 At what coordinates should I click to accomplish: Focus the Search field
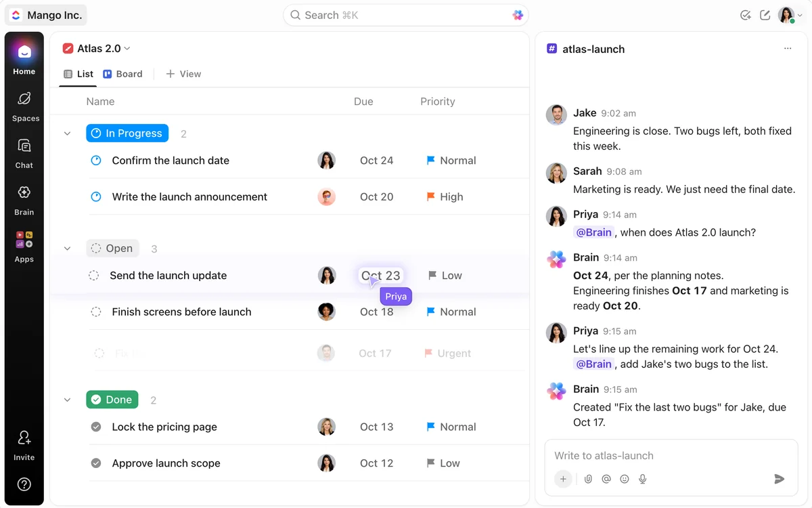tap(406, 15)
